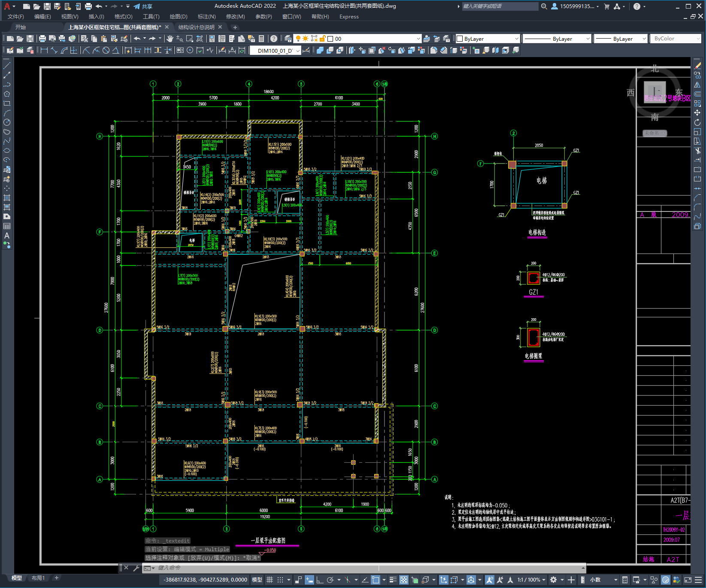706x588 pixels.
Task: Select the Hatch tool in left toolbar
Action: point(7,198)
